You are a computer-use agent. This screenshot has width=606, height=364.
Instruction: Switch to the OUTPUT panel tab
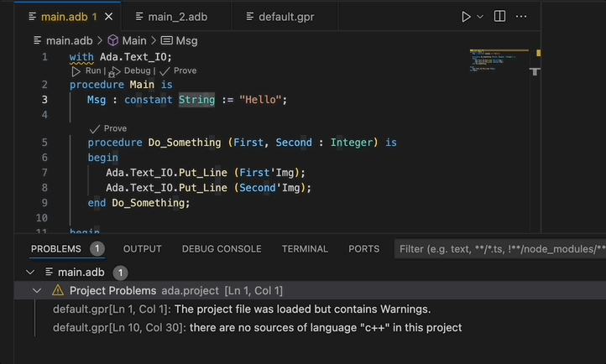click(x=142, y=249)
